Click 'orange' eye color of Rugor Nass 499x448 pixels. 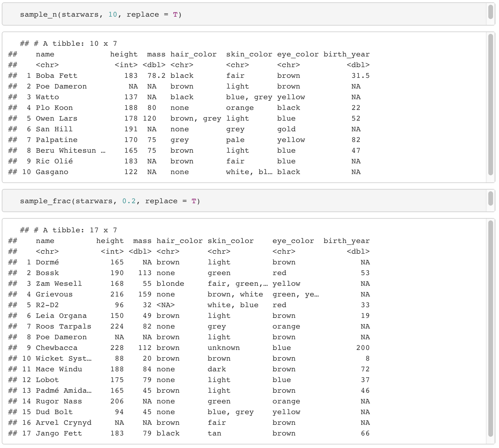click(286, 401)
